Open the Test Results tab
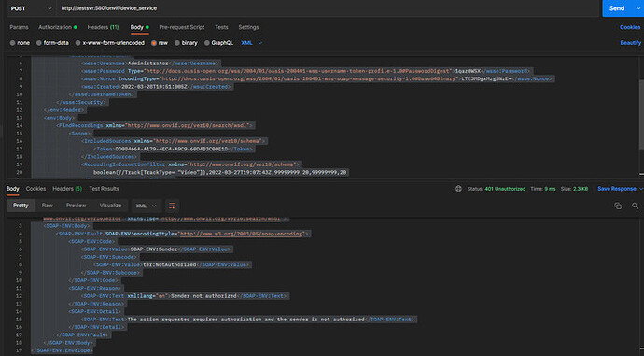Screen dimensions: 644x356 104,189
